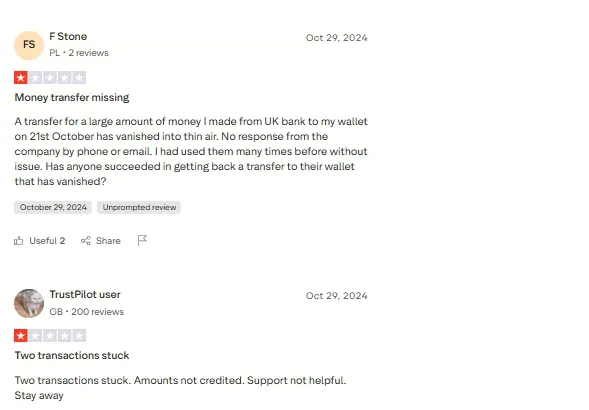Click the Unprompted review tag
Image resolution: width=589 pixels, height=410 pixels.
[139, 207]
